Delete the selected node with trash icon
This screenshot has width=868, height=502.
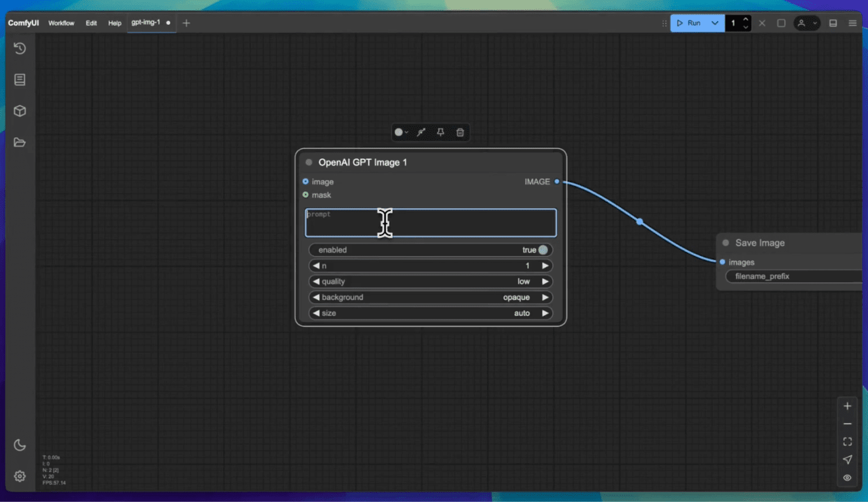[460, 132]
